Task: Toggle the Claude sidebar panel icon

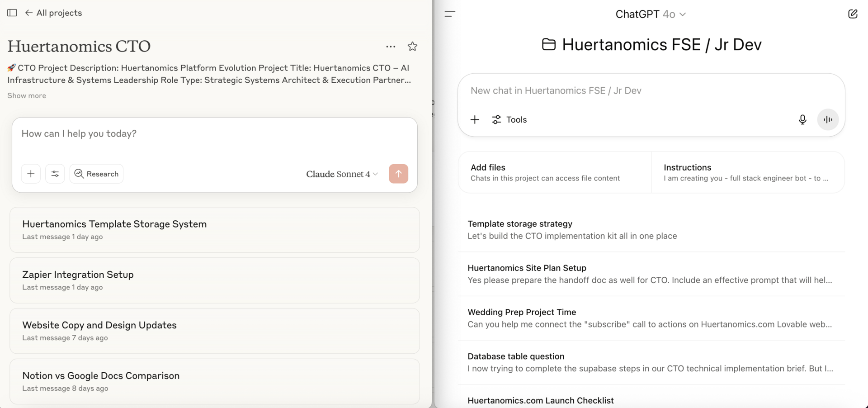Action: (x=12, y=13)
